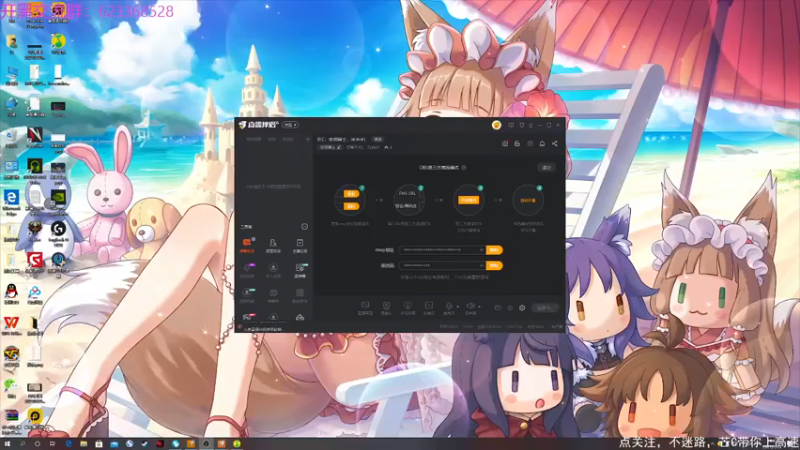The width and height of the screenshot is (800, 450).
Task: Open the notification bell icon
Action: click(542, 144)
